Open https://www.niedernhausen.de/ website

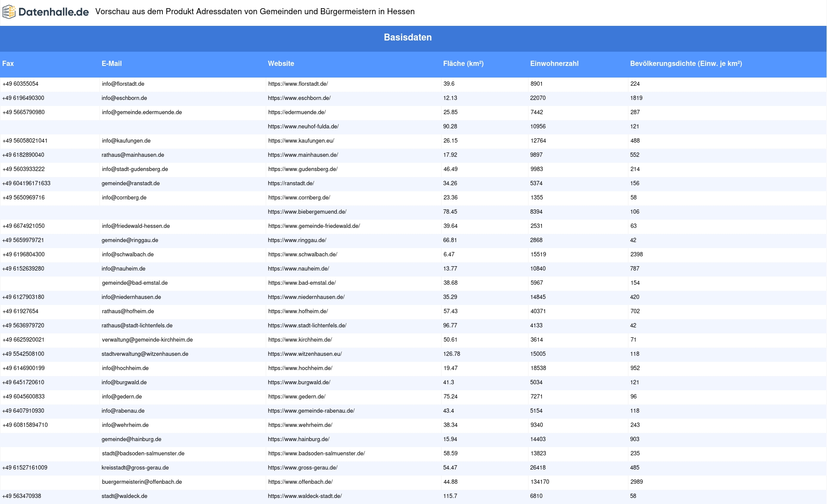[306, 297]
